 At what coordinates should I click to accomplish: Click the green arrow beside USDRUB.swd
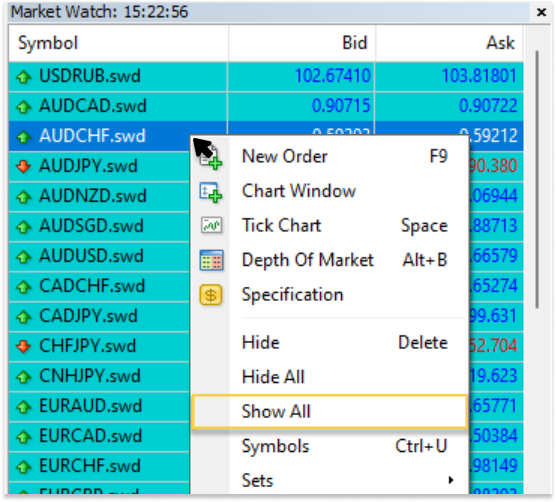(x=24, y=77)
